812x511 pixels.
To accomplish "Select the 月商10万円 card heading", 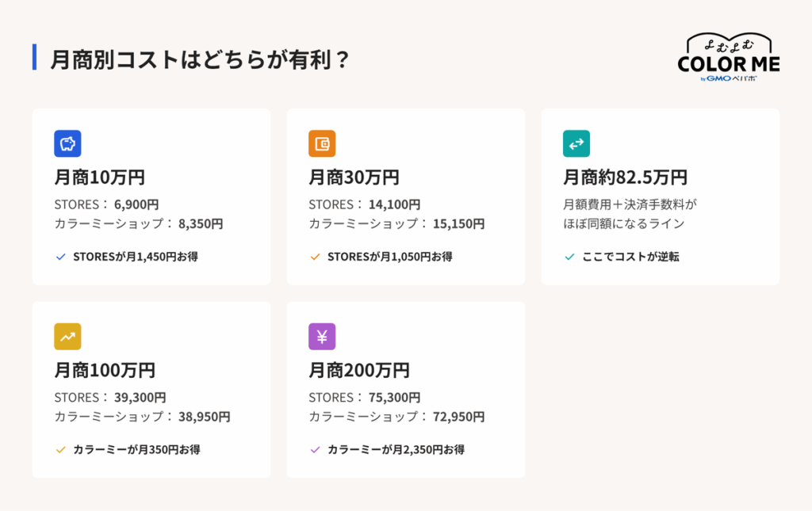I will click(99, 177).
